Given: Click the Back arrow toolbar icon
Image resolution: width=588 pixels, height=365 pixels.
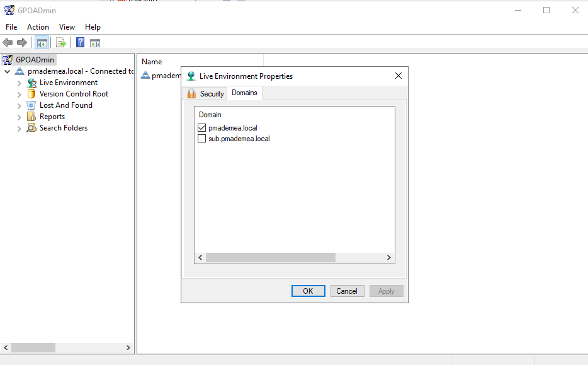Looking at the screenshot, I should (8, 43).
